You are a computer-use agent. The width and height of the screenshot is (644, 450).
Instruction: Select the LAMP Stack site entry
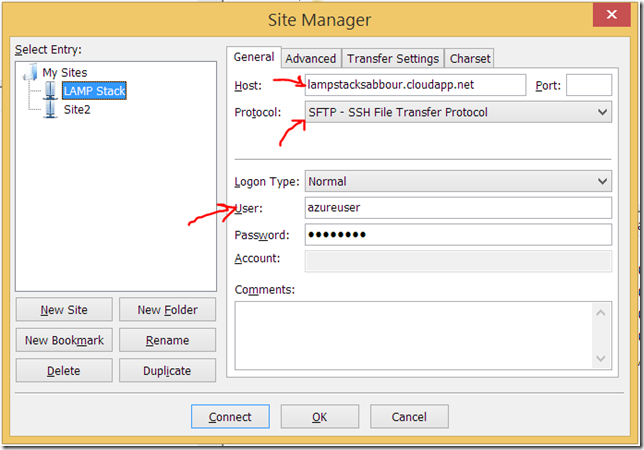tap(94, 91)
